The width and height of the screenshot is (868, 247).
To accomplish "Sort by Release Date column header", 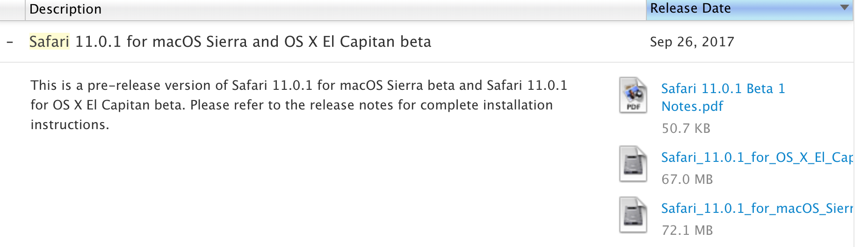I will [749, 9].
